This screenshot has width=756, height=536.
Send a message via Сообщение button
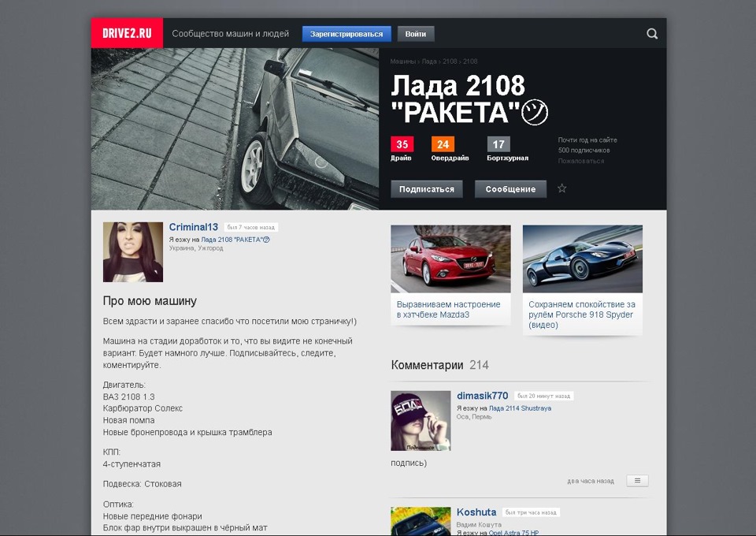click(x=510, y=189)
